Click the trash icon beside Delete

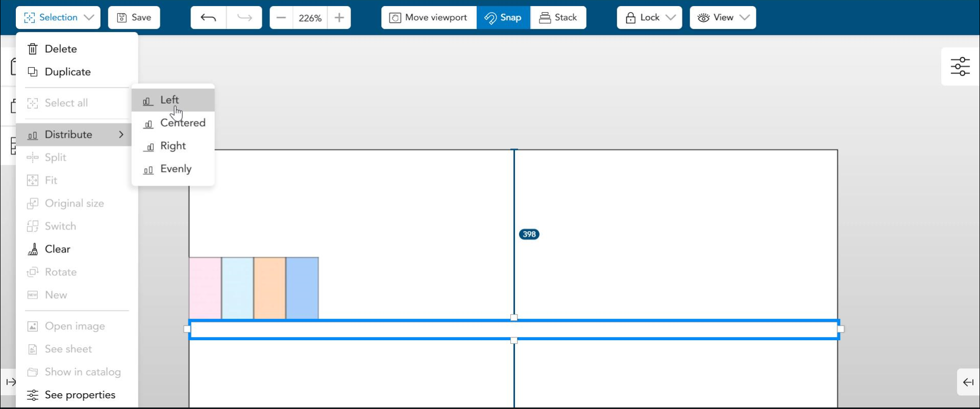point(33,49)
